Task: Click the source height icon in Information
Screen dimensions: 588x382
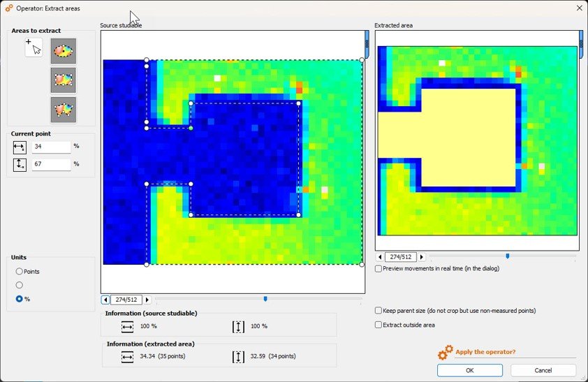Action: tap(239, 327)
